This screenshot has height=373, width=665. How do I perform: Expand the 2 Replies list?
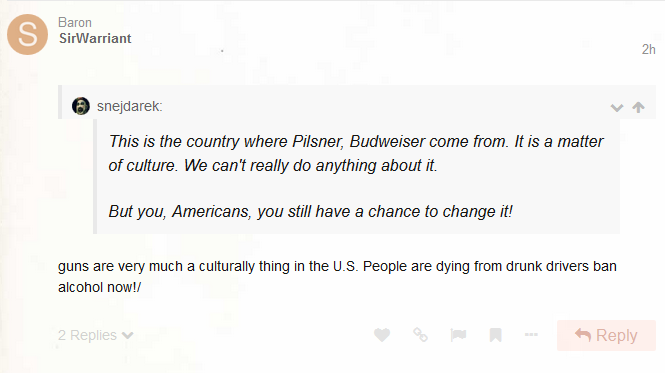pyautogui.click(x=95, y=335)
